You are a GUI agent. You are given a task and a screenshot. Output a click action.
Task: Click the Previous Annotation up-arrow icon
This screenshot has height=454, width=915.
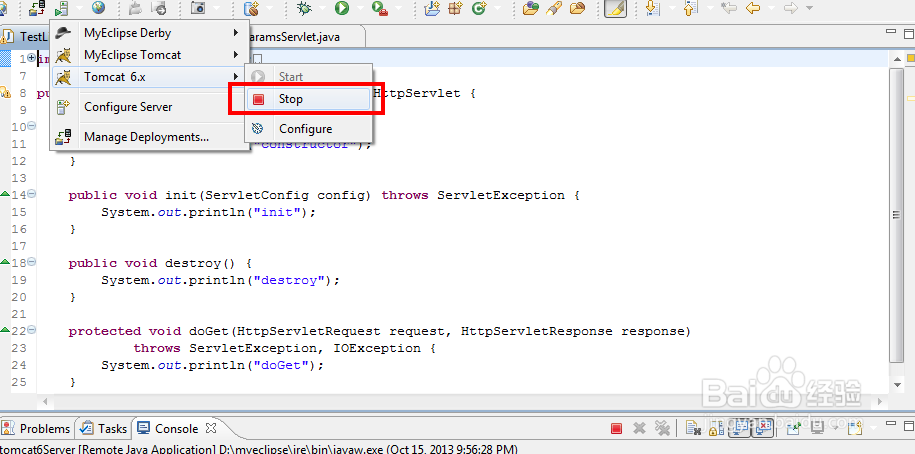click(x=690, y=8)
